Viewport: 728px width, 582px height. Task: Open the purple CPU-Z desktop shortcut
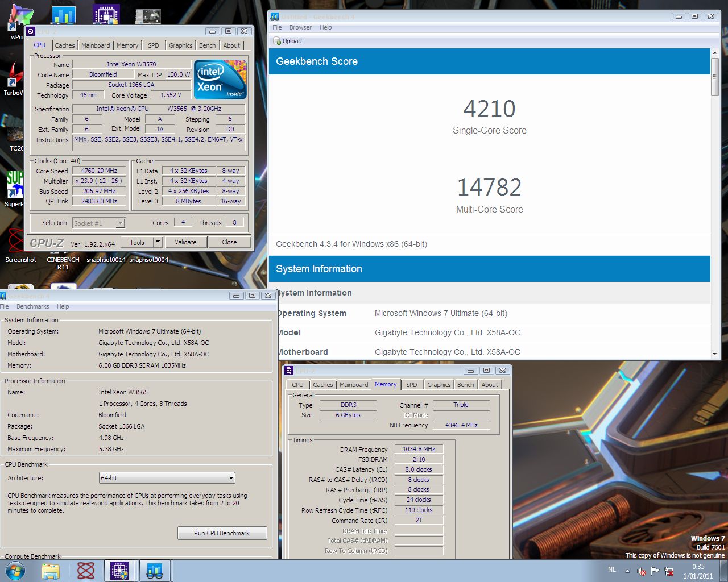click(x=106, y=15)
